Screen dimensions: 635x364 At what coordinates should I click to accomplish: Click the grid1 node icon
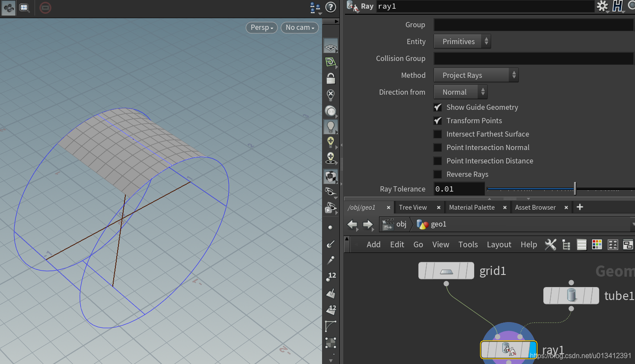(446, 271)
